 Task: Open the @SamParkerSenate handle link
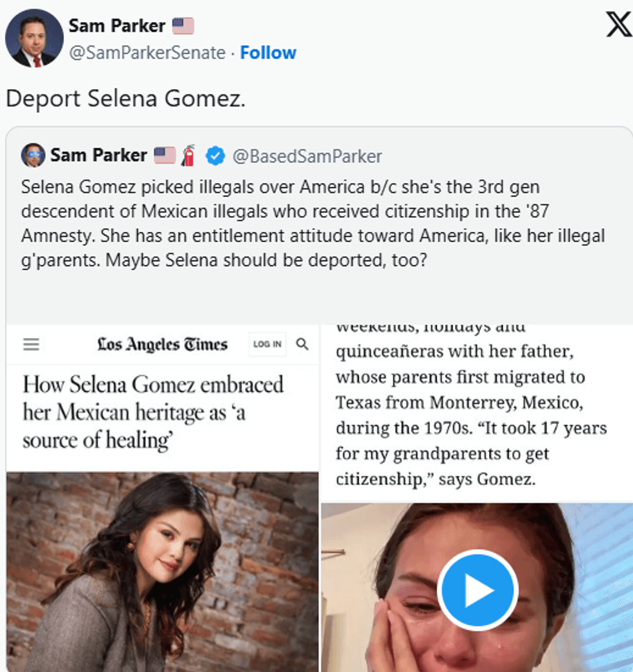pyautogui.click(x=147, y=52)
